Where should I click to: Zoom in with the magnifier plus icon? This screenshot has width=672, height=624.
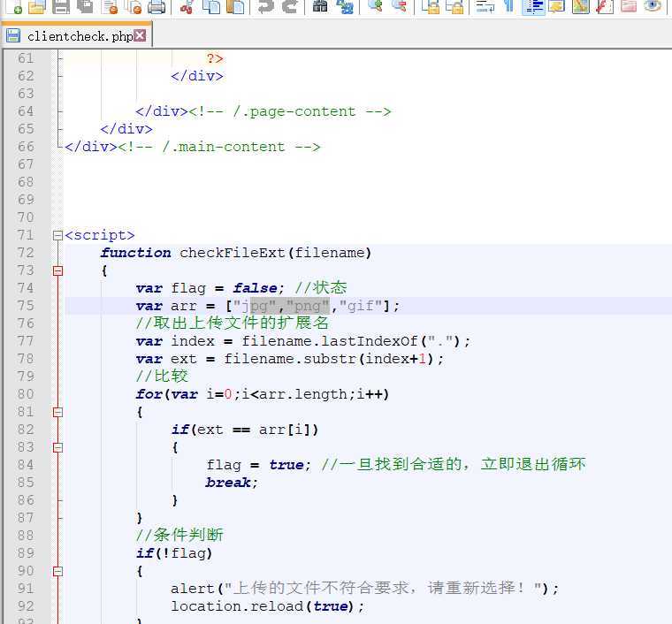pos(375,6)
